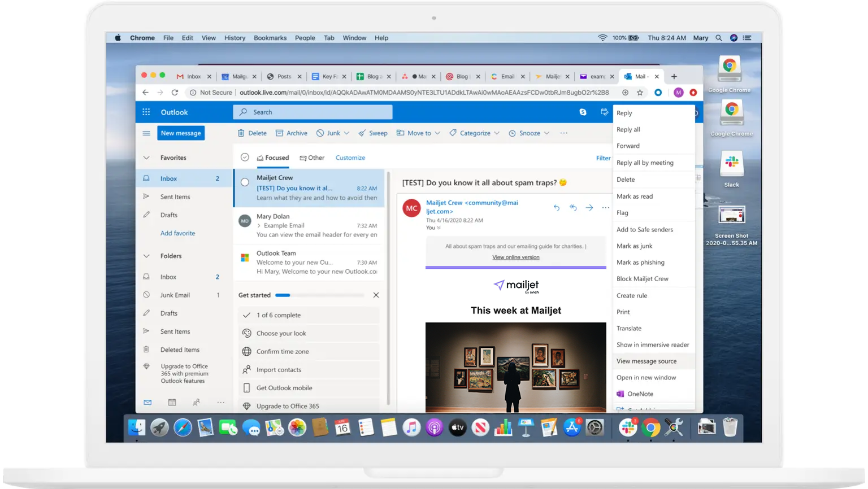Select Mark as read menu entry
This screenshot has width=868, height=489.
(654, 196)
